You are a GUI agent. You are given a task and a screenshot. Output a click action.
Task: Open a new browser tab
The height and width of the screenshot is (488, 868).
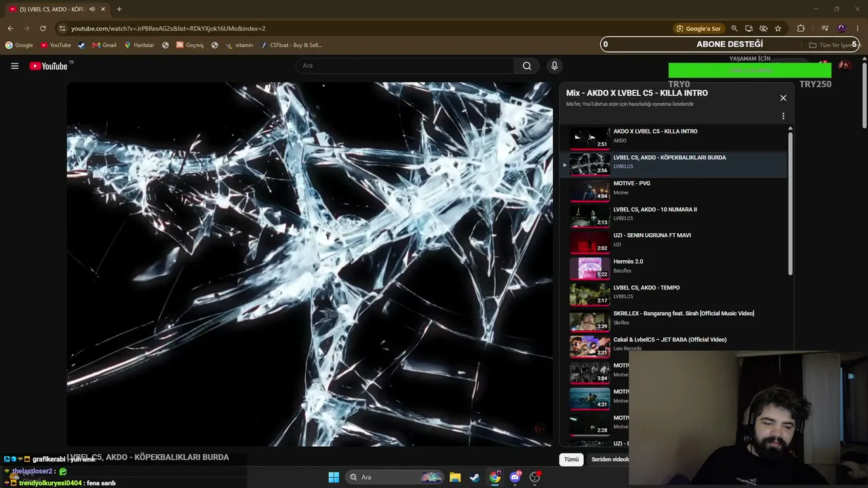[x=119, y=9]
